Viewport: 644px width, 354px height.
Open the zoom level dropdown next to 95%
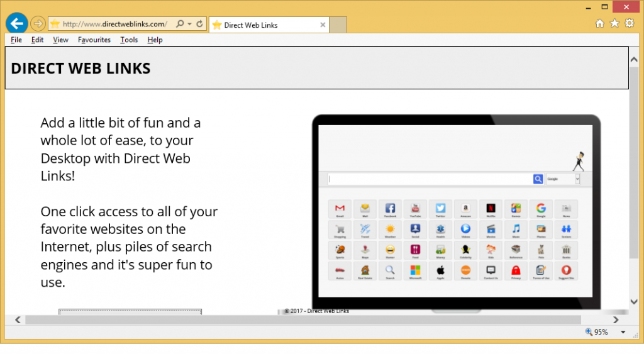[623, 333]
